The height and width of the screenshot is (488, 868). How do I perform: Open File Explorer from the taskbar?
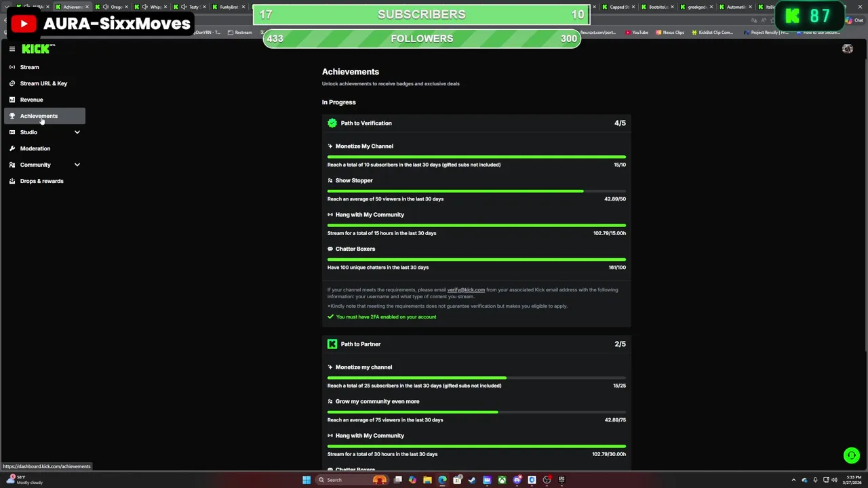pos(427,480)
